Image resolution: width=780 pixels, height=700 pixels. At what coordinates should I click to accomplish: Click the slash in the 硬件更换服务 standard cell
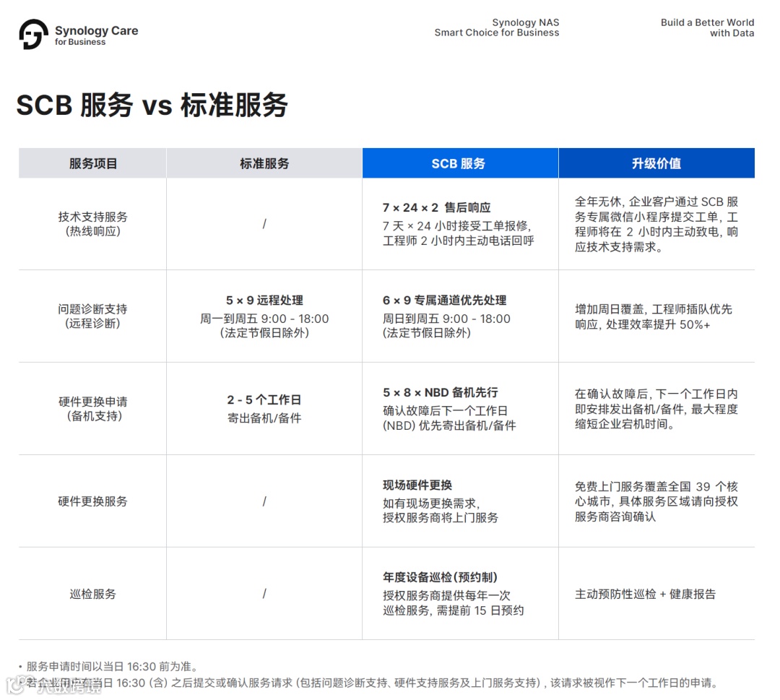[x=264, y=501]
